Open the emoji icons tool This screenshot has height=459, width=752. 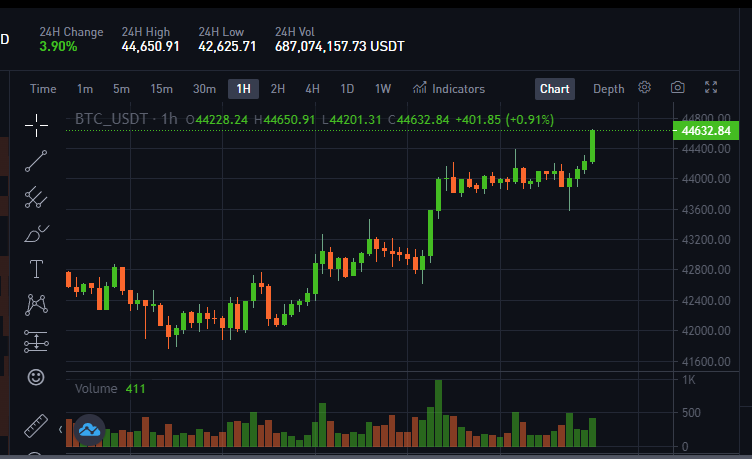[x=36, y=377]
